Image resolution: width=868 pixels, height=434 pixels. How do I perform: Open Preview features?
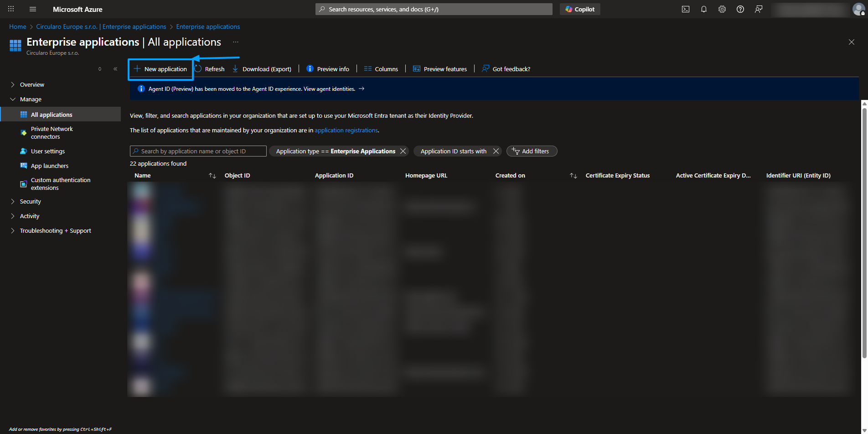click(439, 69)
